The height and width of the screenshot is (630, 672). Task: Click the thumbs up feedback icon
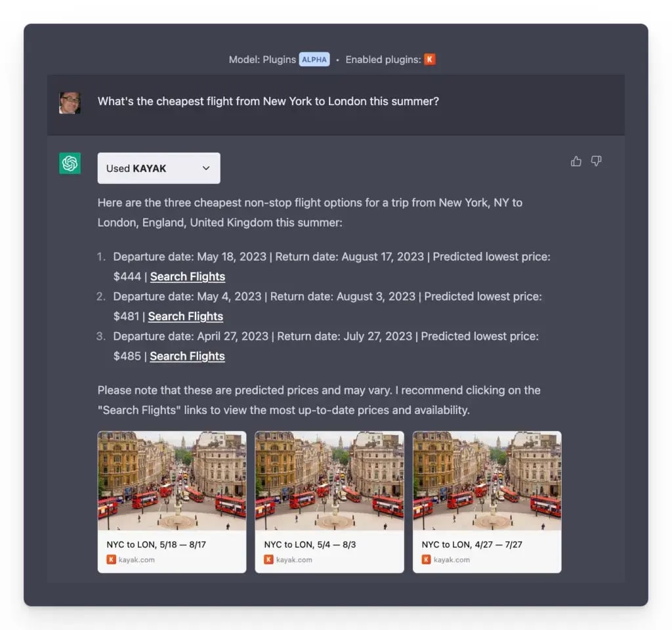pos(576,161)
